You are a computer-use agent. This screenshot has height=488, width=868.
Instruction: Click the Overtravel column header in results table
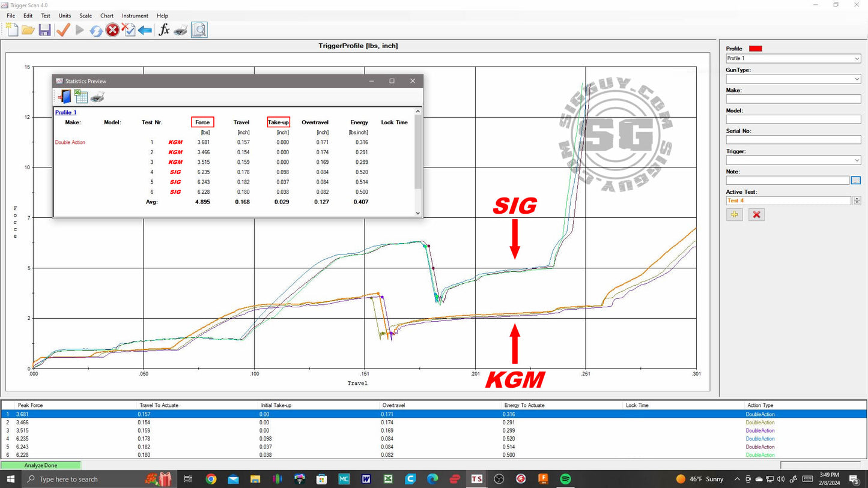pos(440,405)
